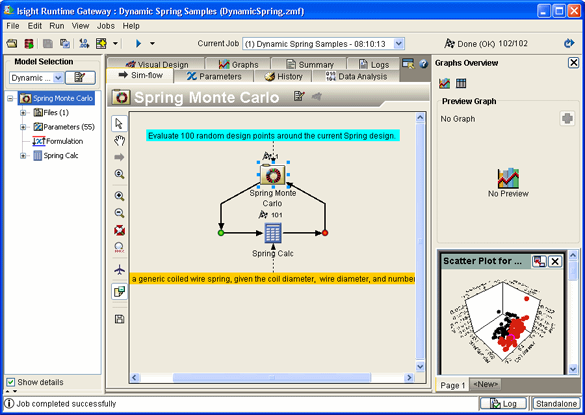This screenshot has height=415, width=585.
Task: Click the airplane icon in sim-flow toolbar
Action: (119, 269)
